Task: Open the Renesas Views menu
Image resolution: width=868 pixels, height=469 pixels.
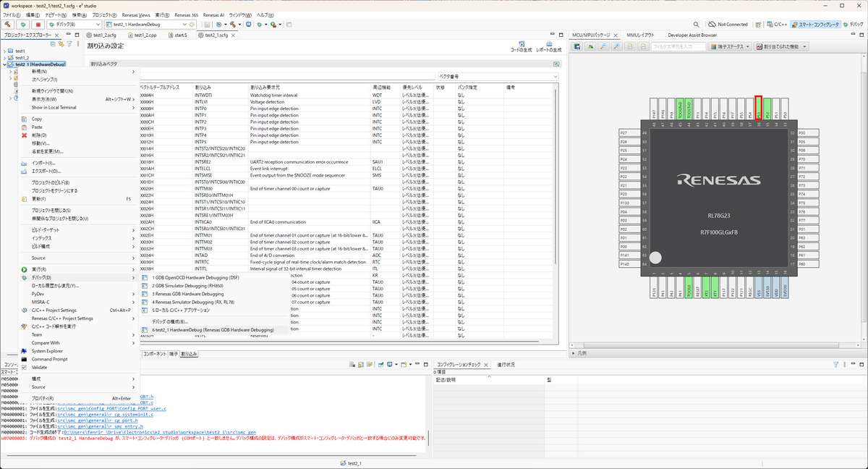Action: tap(135, 14)
